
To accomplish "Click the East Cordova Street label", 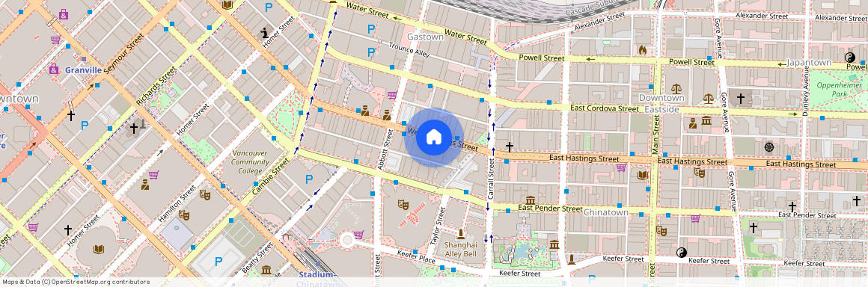I will click(605, 109).
